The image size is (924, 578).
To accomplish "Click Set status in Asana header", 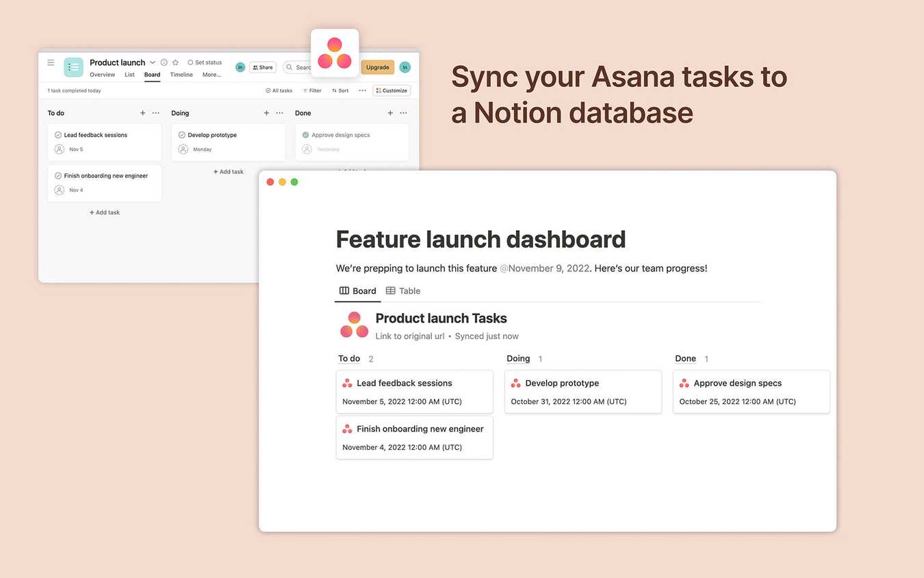I will pos(205,62).
